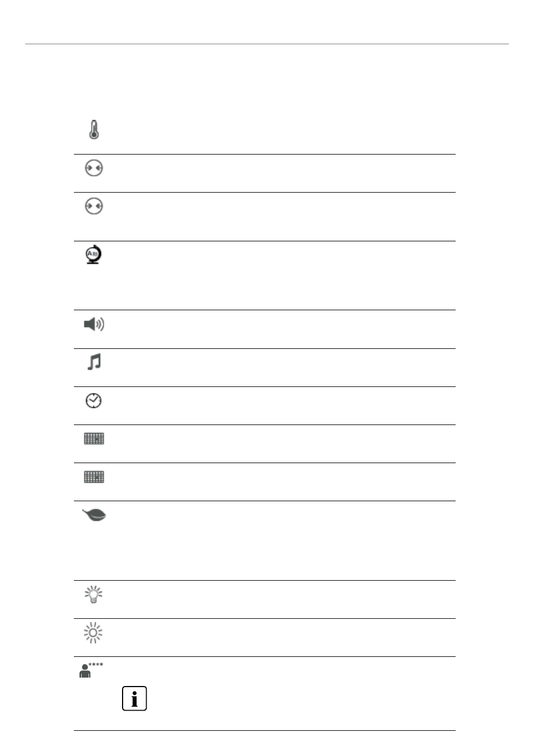Image resolution: width=534 pixels, height=756 pixels.
Task: Click the sun brightness icon
Action: (93, 633)
